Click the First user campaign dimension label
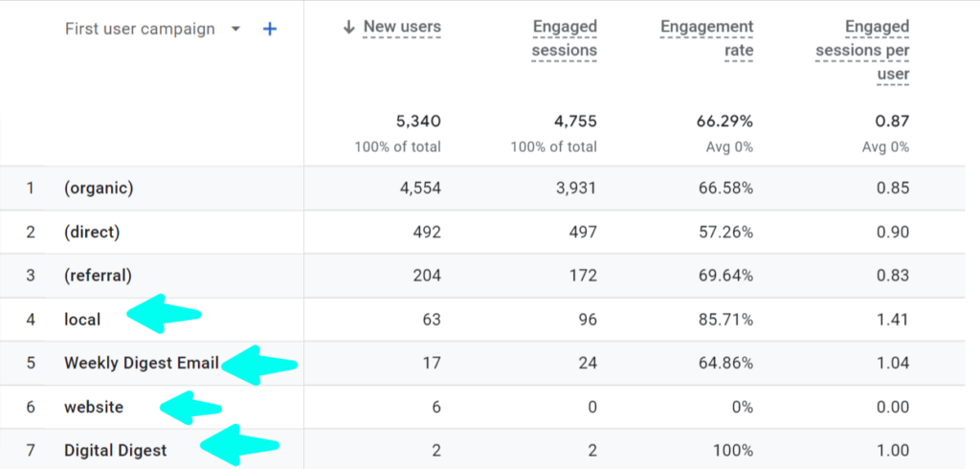 (140, 29)
